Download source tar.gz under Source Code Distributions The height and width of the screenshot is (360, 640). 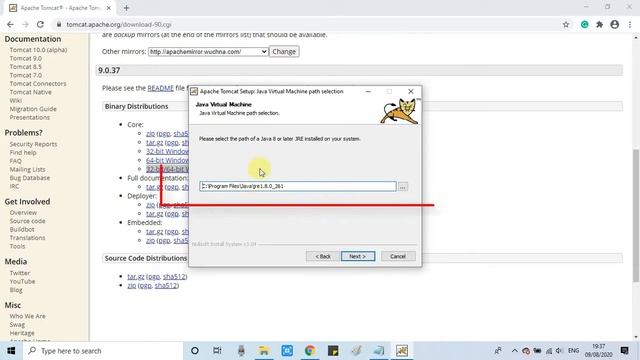pos(136,276)
